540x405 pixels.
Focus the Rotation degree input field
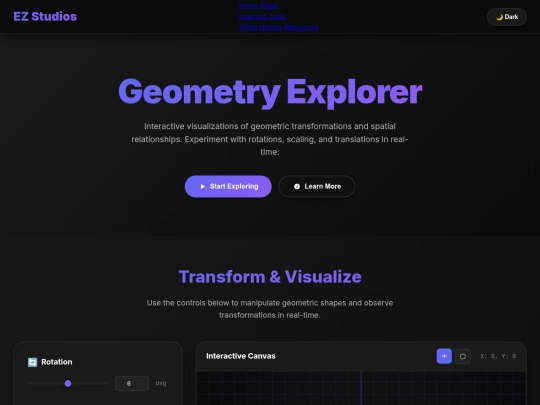[132, 383]
